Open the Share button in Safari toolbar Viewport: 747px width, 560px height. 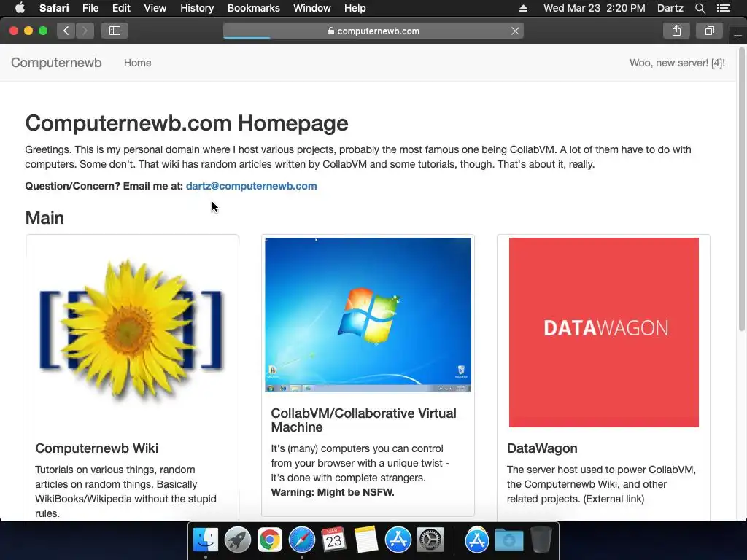(676, 31)
